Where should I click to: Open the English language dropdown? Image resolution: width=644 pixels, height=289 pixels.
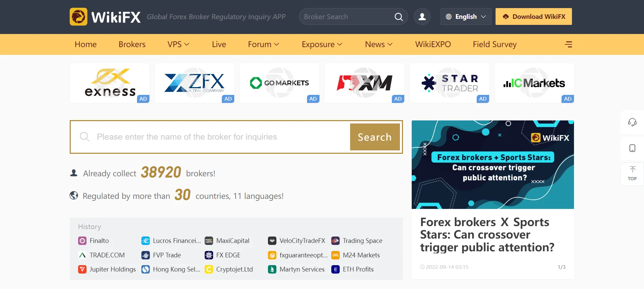tap(466, 16)
